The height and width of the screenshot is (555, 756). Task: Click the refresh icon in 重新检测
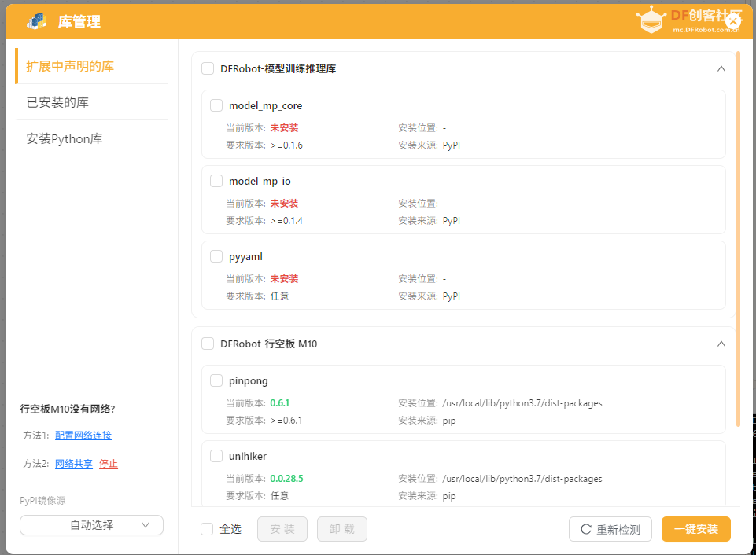[x=586, y=529]
